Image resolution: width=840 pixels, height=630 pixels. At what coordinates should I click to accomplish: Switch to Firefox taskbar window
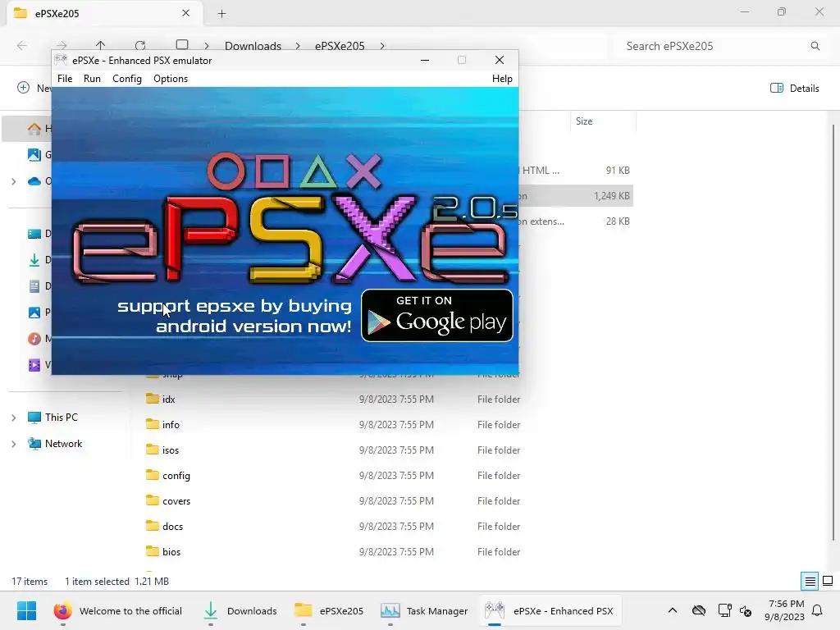[x=118, y=610]
